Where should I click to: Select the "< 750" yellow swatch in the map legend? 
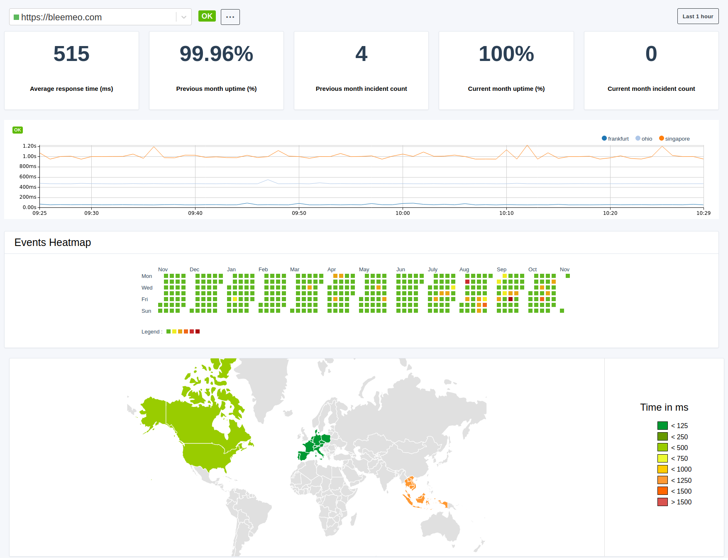coord(663,458)
